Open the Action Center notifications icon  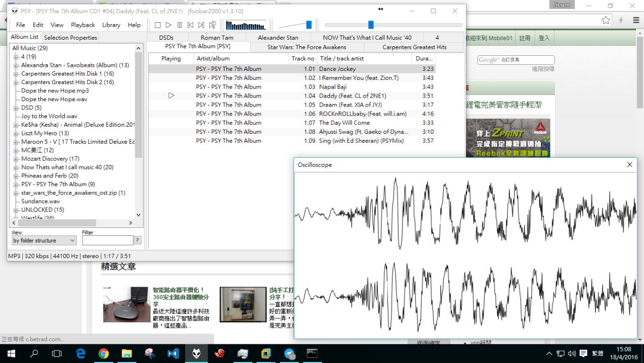click(x=584, y=353)
